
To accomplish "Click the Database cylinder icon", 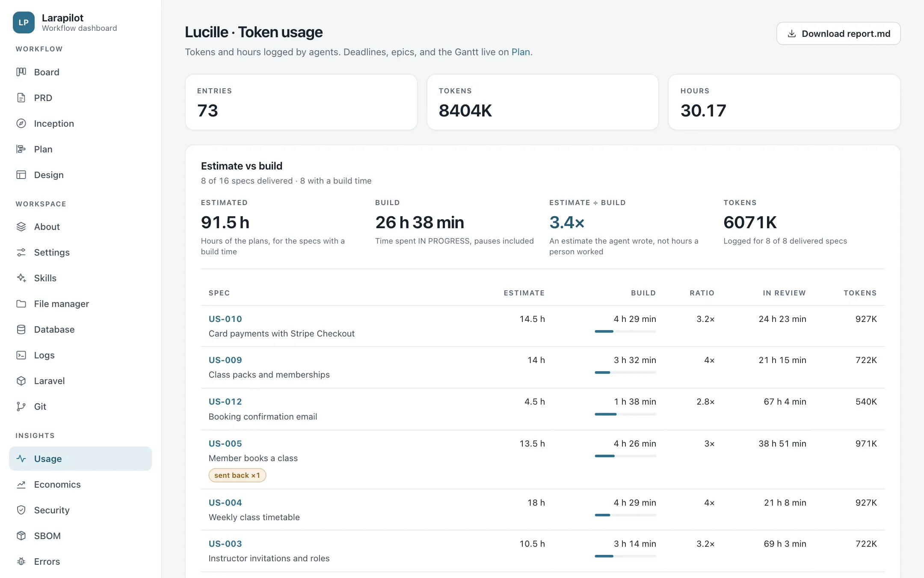I will click(x=21, y=329).
